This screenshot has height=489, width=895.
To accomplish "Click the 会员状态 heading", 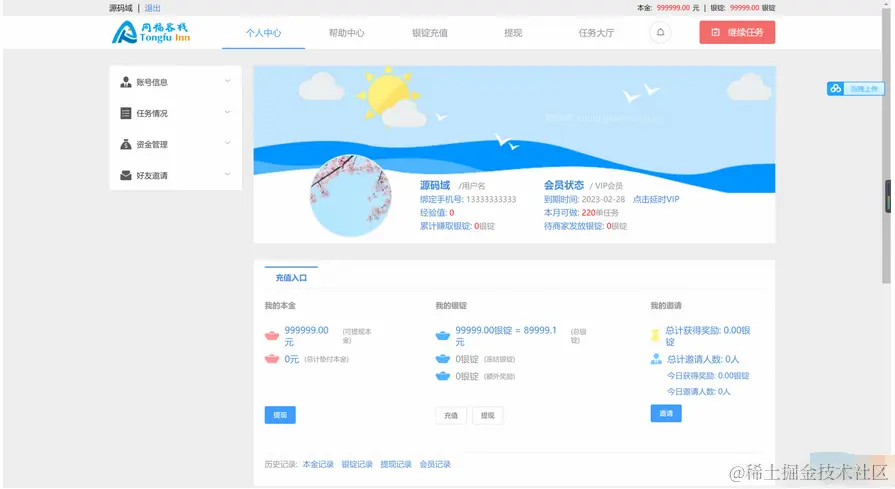I will coord(563,185).
